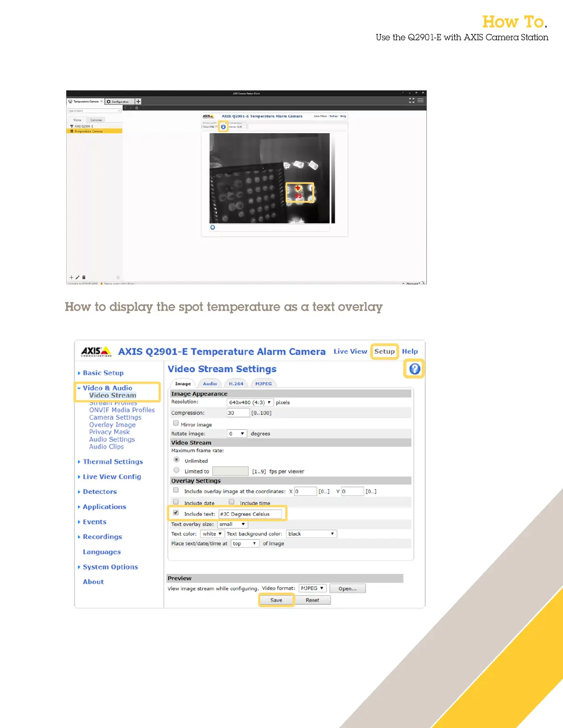Select Temperature Camera in the views list
Viewport: 563px width, 728px height.
pos(94,131)
